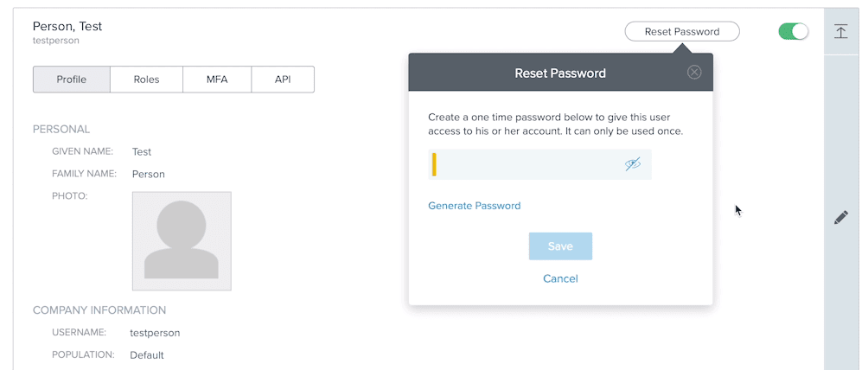Show the password using the eye icon
The height and width of the screenshot is (370, 868).
click(x=633, y=164)
